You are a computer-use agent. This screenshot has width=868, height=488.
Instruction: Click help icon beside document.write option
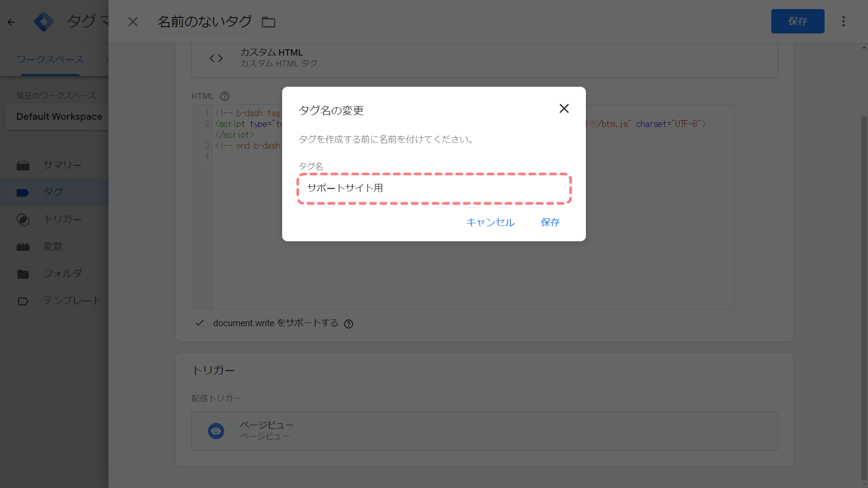[x=349, y=324]
